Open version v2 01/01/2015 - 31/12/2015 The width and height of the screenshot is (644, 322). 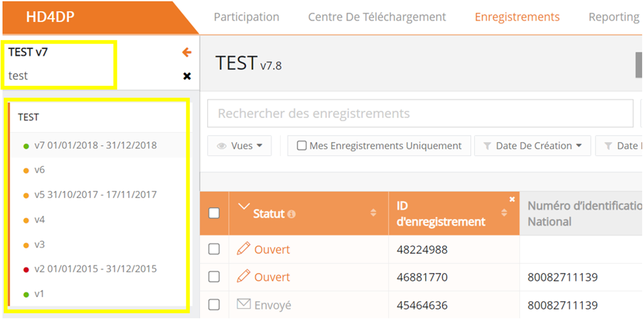tap(95, 269)
